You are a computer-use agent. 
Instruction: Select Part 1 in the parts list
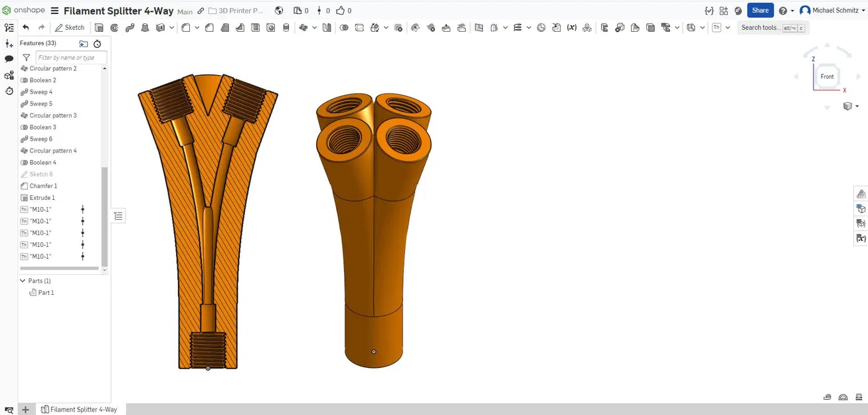point(45,292)
